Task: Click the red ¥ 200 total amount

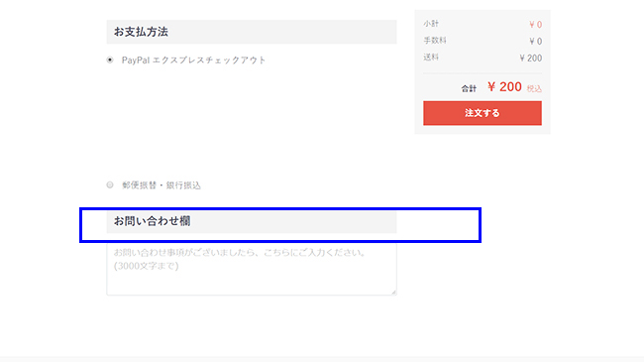Action: (504, 87)
